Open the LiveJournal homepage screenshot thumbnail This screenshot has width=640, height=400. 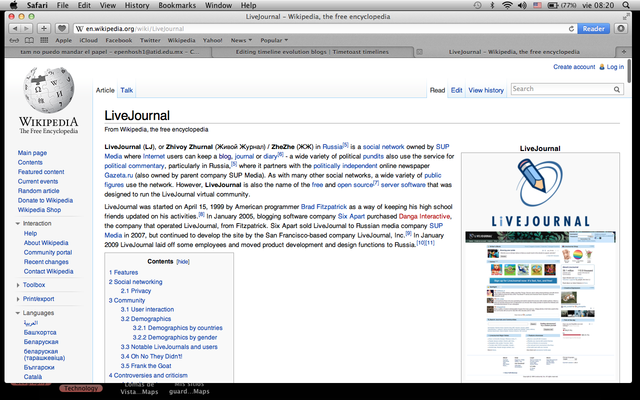click(540, 305)
